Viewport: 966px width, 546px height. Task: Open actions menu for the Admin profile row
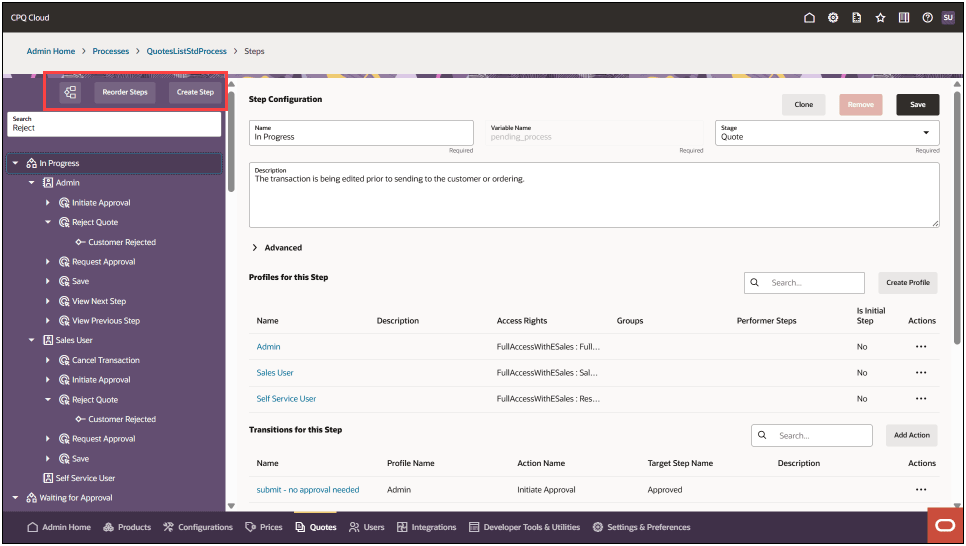pos(921,347)
